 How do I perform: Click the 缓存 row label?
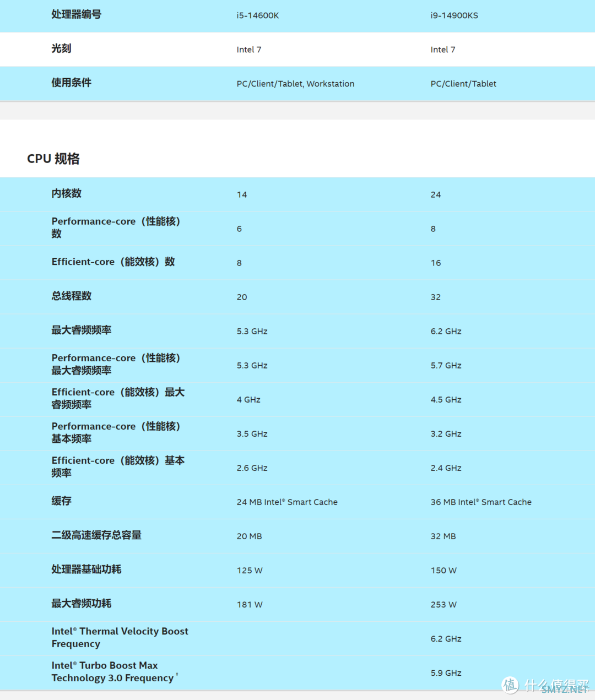click(x=61, y=501)
